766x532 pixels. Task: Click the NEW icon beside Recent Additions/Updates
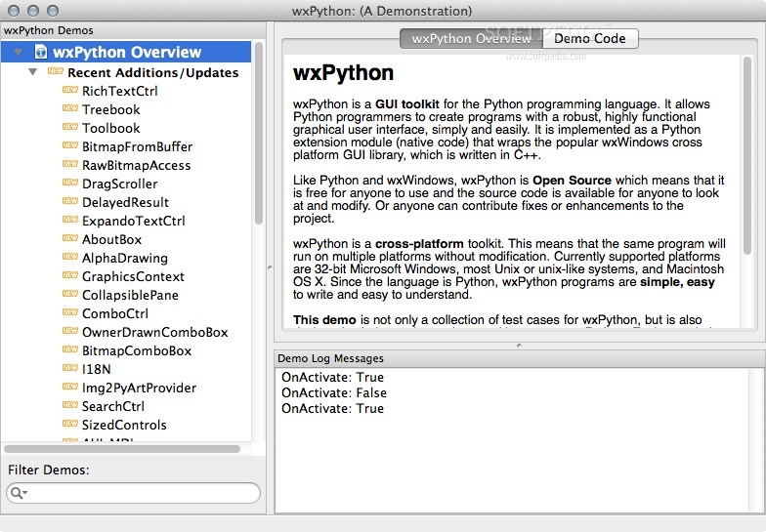tap(55, 71)
